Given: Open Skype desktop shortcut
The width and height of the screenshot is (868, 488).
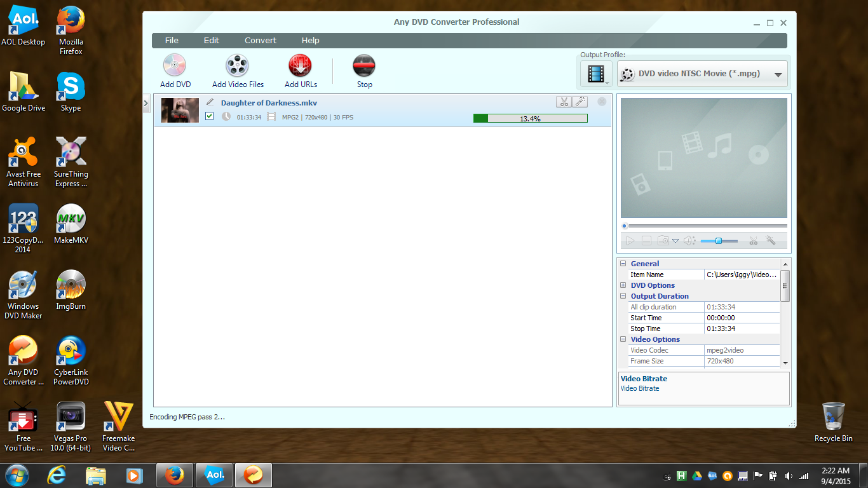Looking at the screenshot, I should 71,92.
